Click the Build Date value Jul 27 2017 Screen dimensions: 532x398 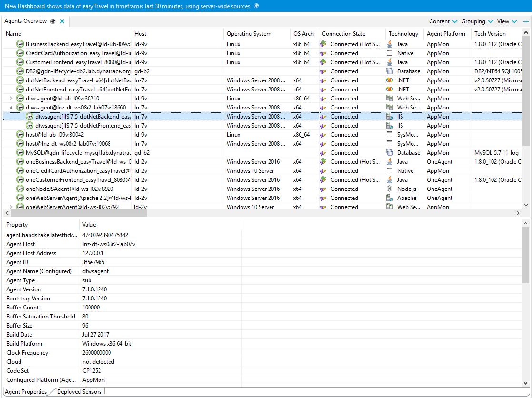(x=96, y=335)
